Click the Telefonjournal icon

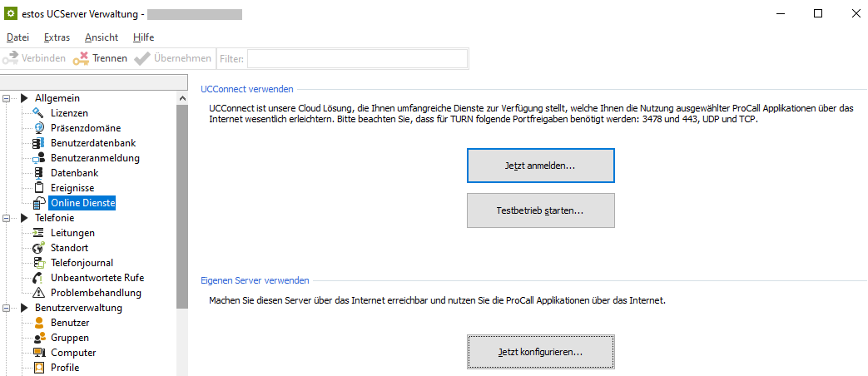tap(39, 263)
